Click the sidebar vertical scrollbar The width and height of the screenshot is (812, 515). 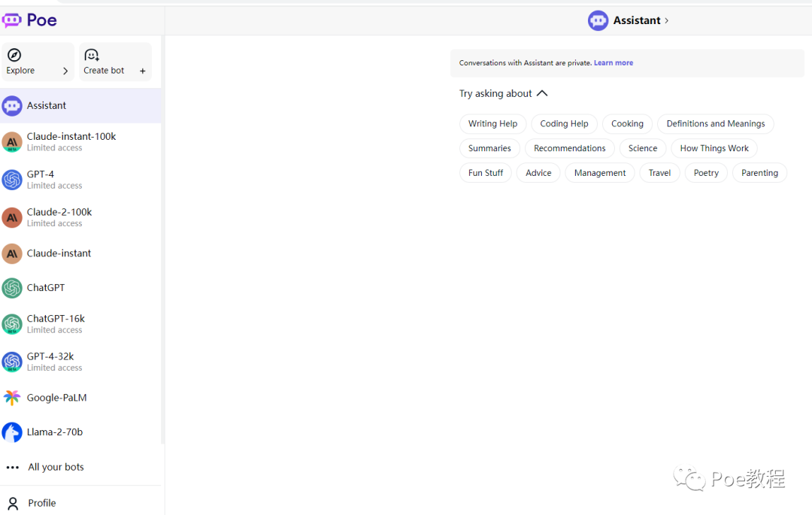click(162, 240)
